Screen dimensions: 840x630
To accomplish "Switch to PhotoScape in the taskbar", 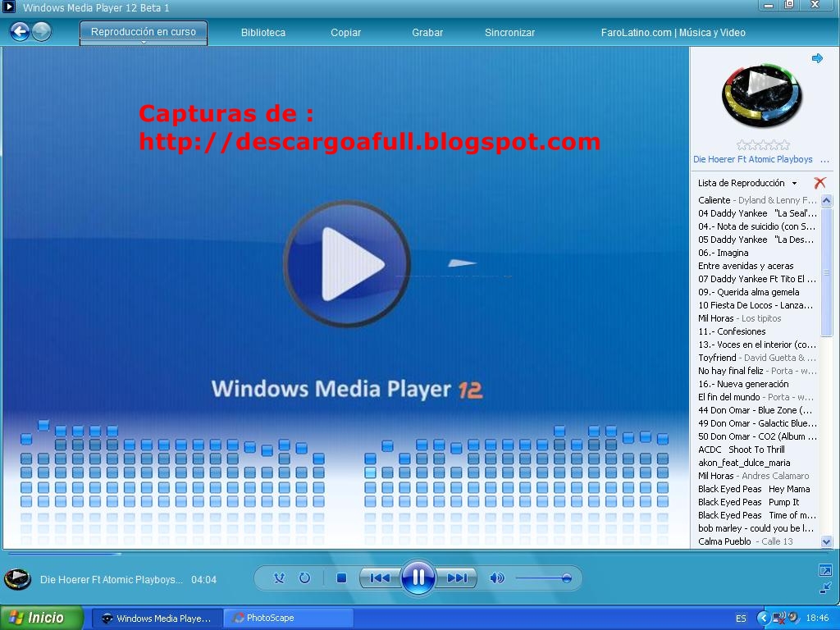I will click(287, 619).
